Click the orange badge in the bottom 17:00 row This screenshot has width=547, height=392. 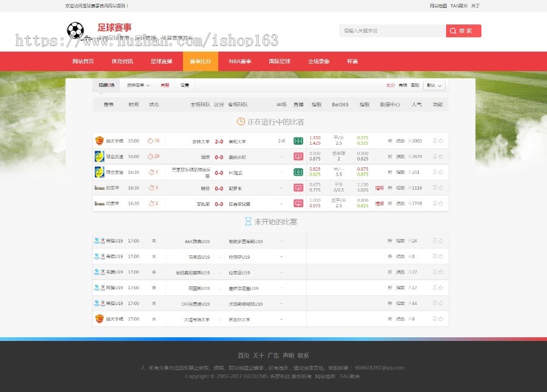coord(100,318)
